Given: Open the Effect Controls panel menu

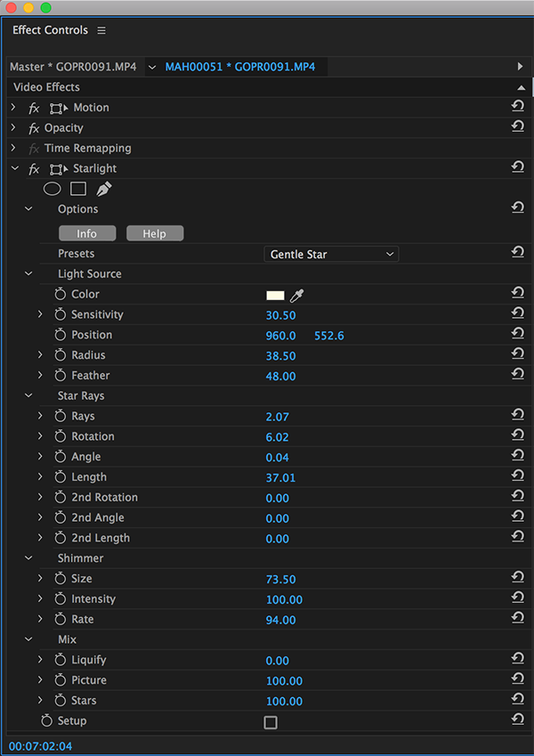Looking at the screenshot, I should pos(101,30).
